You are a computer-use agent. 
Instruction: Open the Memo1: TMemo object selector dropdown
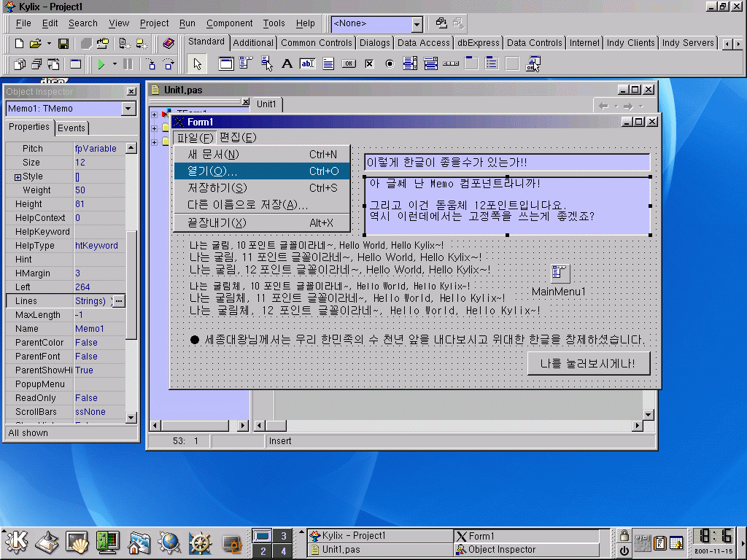(128, 109)
